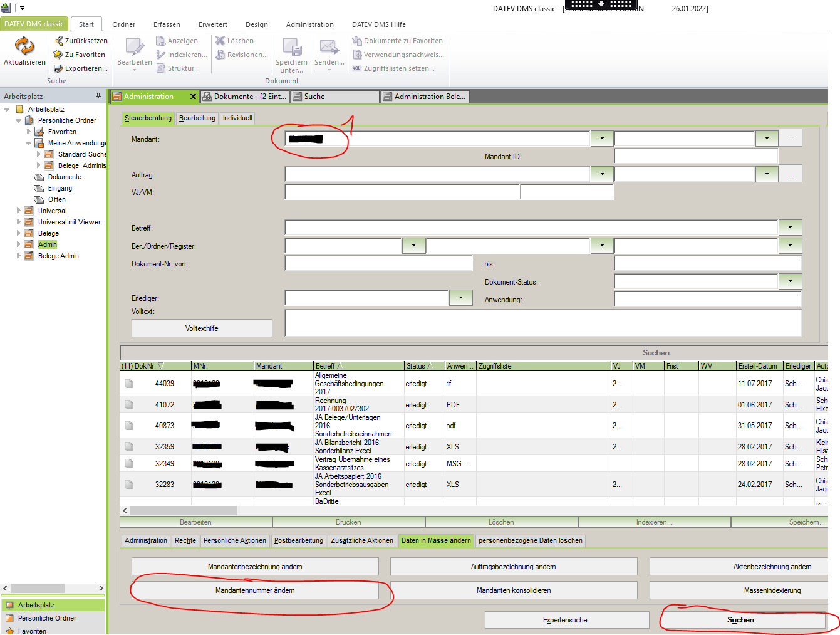Open the DATEV DMS Hilfe tab
The width and height of the screenshot is (840, 635).
coord(379,24)
